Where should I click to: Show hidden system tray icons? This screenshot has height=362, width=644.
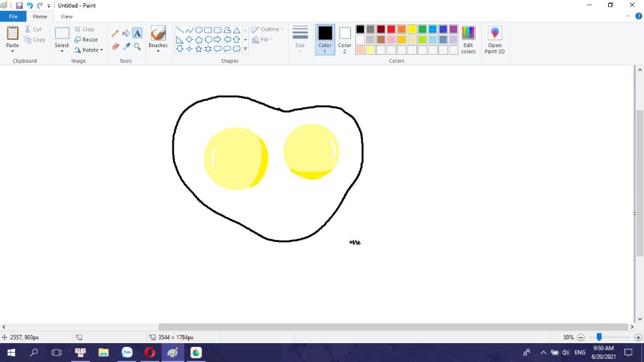pos(543,353)
